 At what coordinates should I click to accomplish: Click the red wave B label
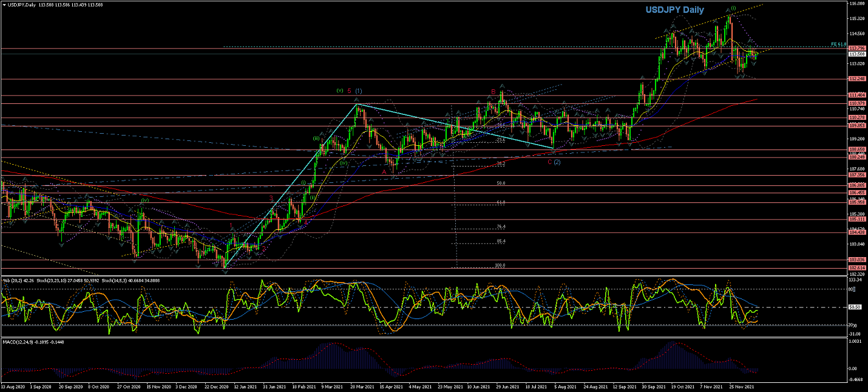point(493,92)
